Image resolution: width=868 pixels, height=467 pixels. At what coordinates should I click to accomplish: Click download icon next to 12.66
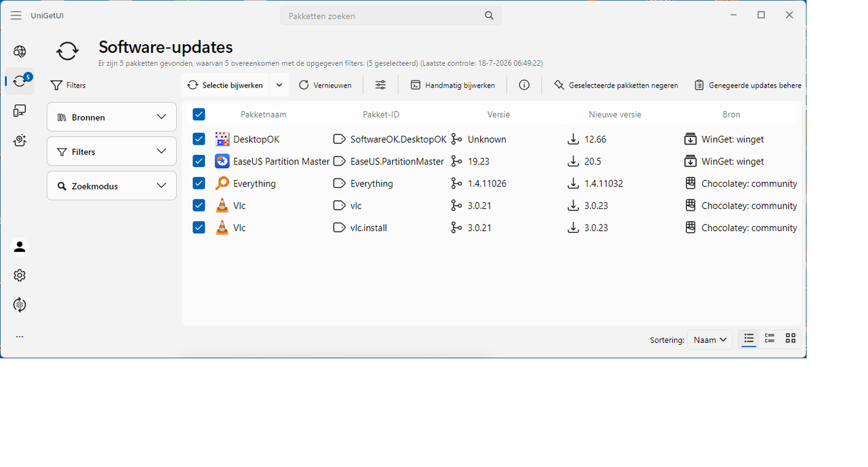(x=573, y=139)
